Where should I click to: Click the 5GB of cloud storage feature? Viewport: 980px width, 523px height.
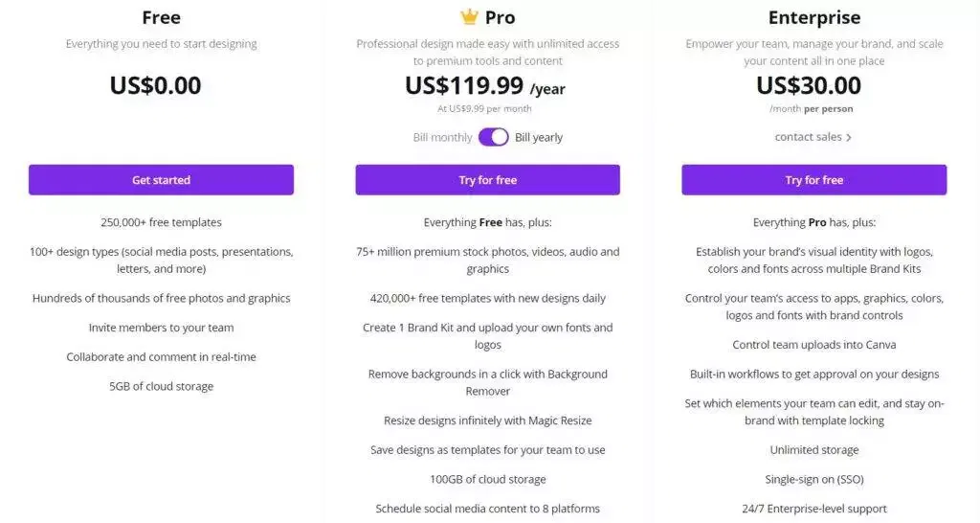click(x=161, y=387)
